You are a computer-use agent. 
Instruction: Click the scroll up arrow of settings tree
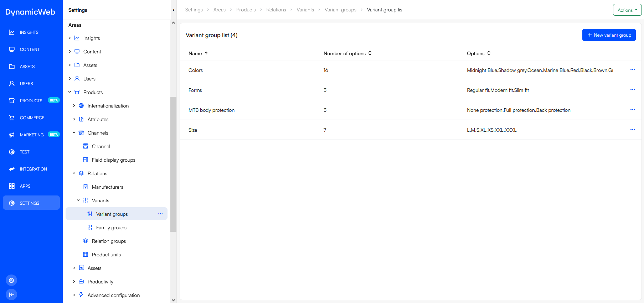(173, 23)
